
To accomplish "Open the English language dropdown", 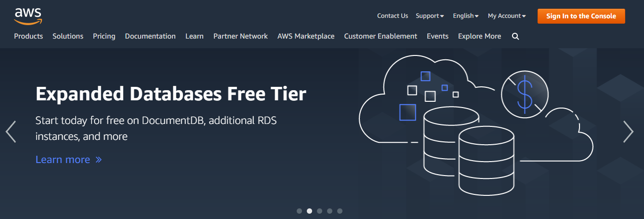I will point(465,16).
